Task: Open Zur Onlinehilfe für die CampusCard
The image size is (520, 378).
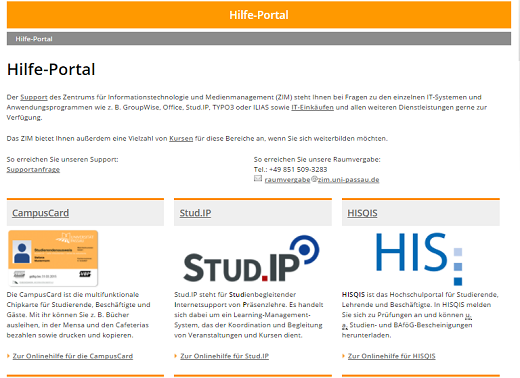Action: click(x=73, y=356)
